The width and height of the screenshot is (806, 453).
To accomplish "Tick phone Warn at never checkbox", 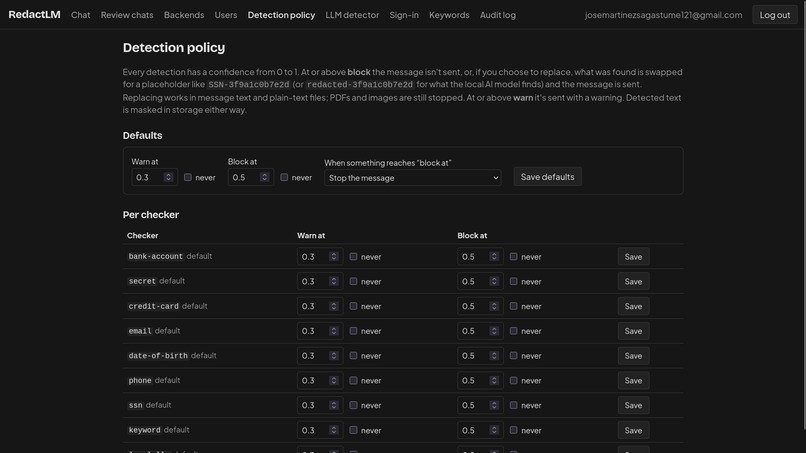I will pyautogui.click(x=353, y=380).
